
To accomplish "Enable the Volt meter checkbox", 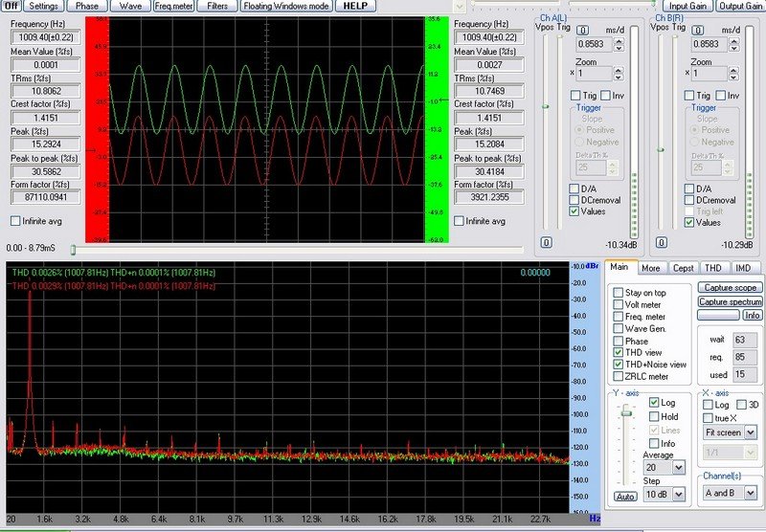I will (x=619, y=304).
